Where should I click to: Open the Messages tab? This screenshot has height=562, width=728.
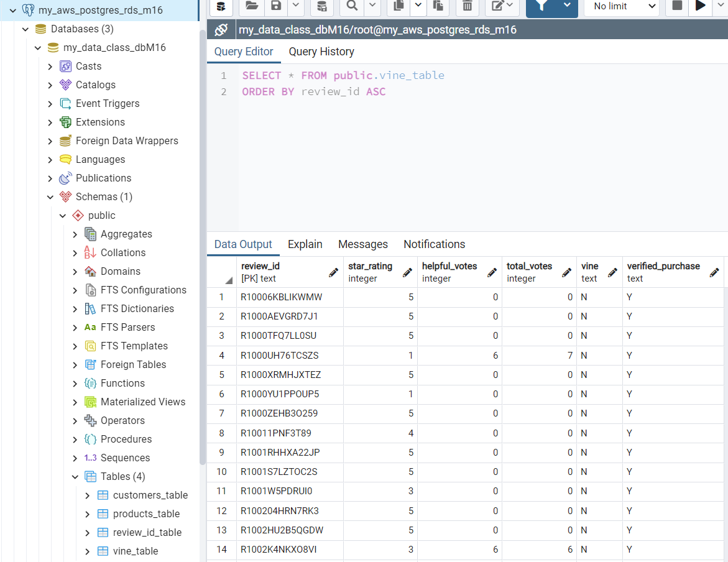click(x=362, y=244)
